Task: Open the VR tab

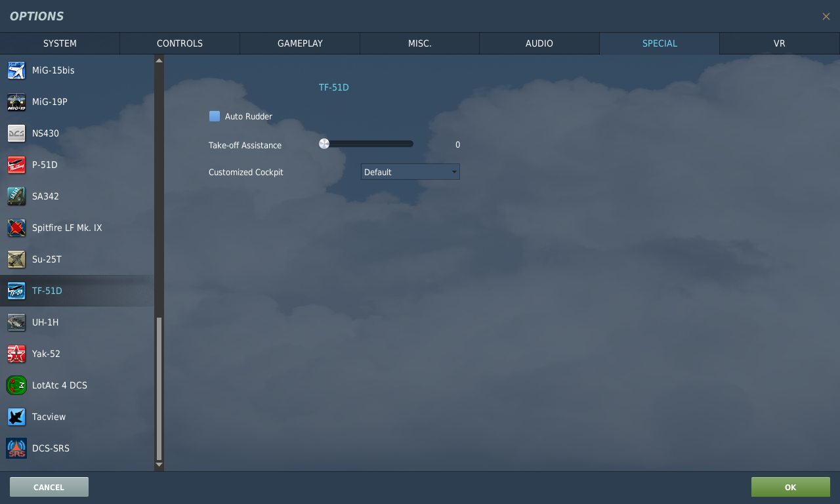Action: pyautogui.click(x=780, y=43)
